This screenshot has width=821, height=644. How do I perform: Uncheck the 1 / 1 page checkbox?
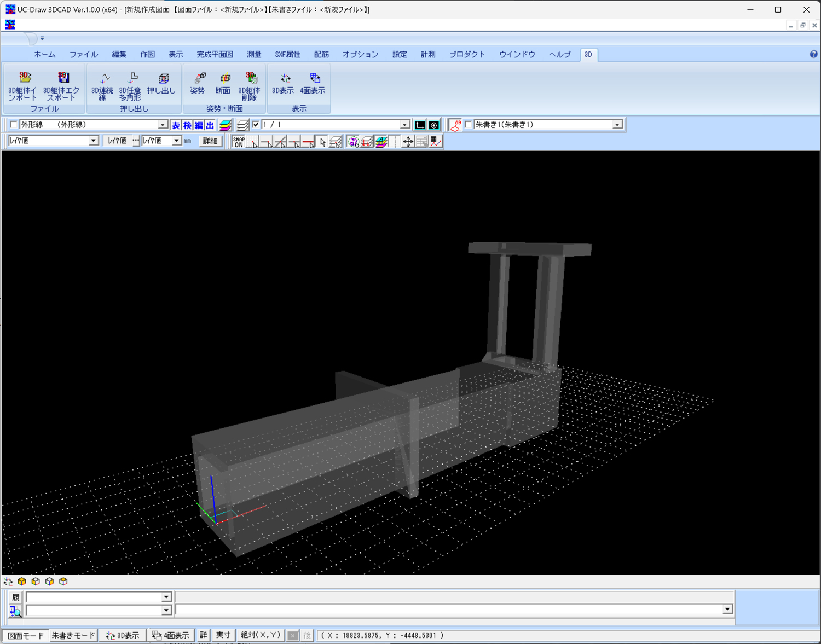[x=256, y=125]
